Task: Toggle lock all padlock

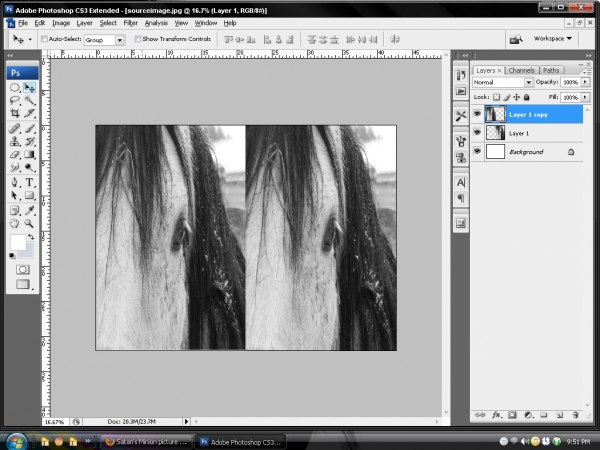Action: click(527, 97)
